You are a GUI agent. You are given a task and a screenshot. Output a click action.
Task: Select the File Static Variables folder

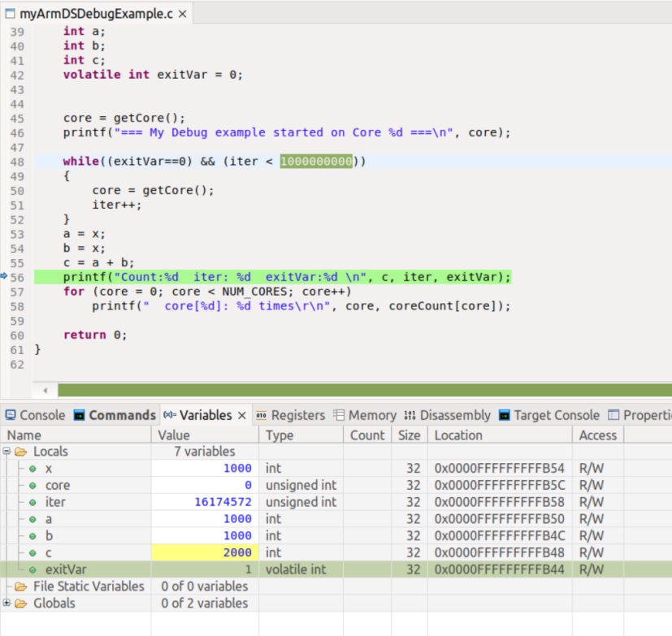pos(88,586)
